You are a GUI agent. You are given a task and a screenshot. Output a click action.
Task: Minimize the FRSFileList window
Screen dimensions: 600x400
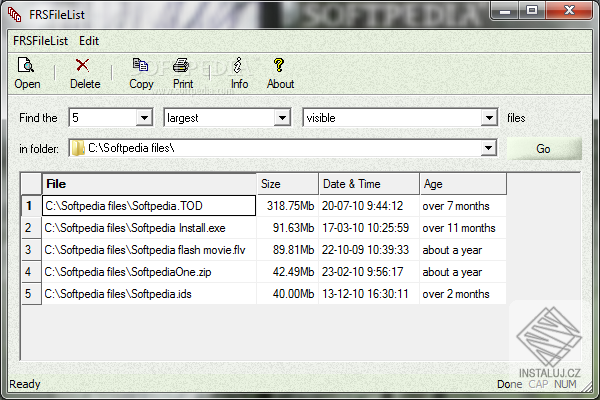point(505,11)
